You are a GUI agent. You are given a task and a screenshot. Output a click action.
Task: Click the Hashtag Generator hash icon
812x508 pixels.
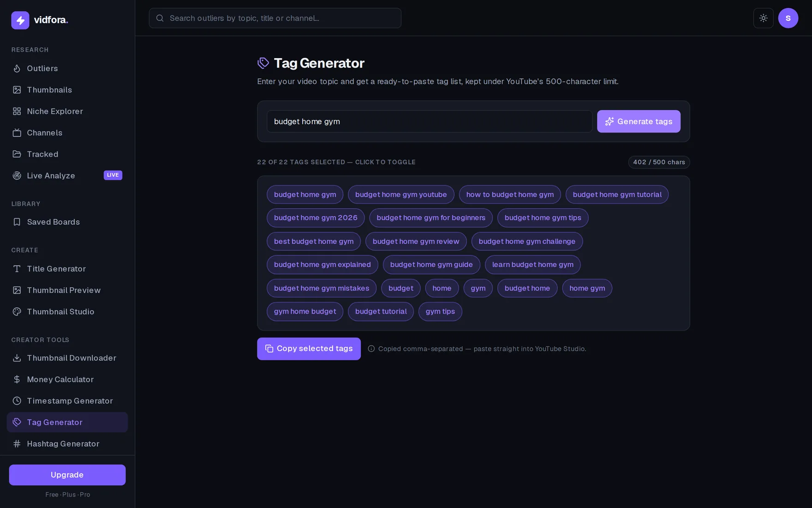[17, 444]
